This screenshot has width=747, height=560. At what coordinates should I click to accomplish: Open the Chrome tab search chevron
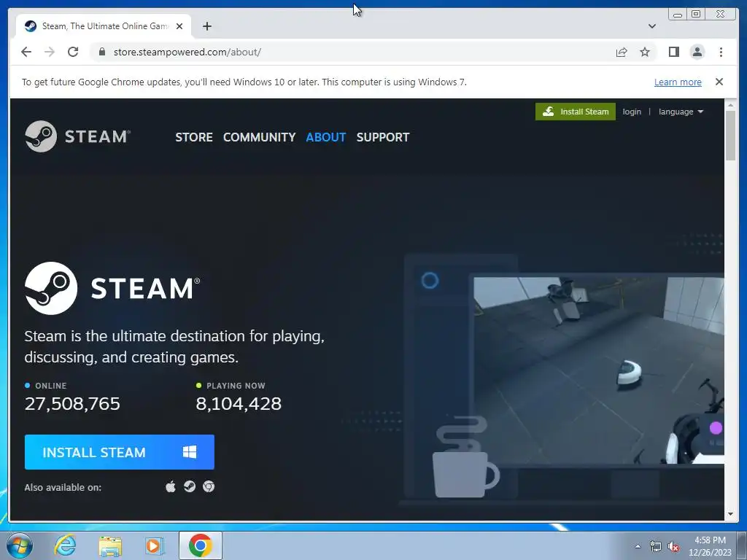652,26
